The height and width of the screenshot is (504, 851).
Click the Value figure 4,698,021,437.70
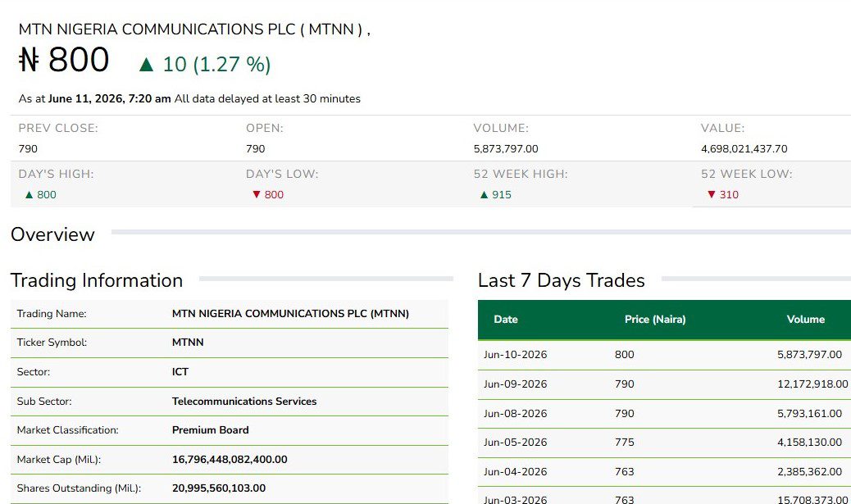click(x=744, y=148)
